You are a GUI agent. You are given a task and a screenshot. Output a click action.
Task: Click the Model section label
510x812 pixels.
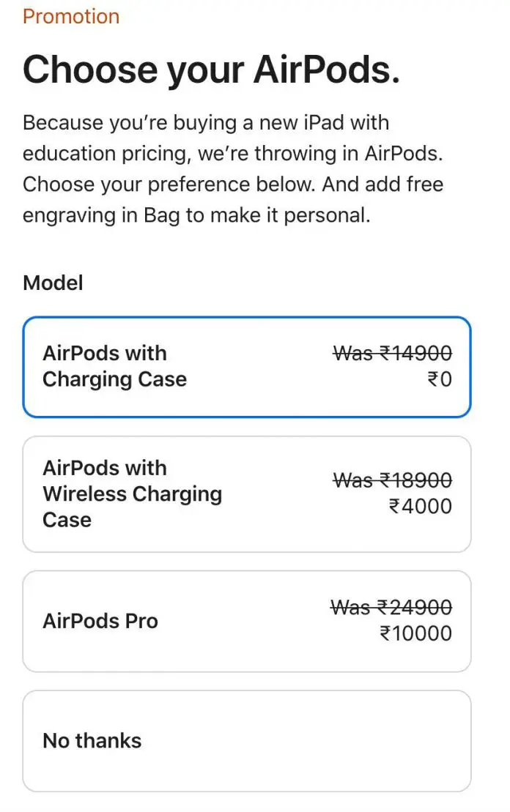(53, 283)
